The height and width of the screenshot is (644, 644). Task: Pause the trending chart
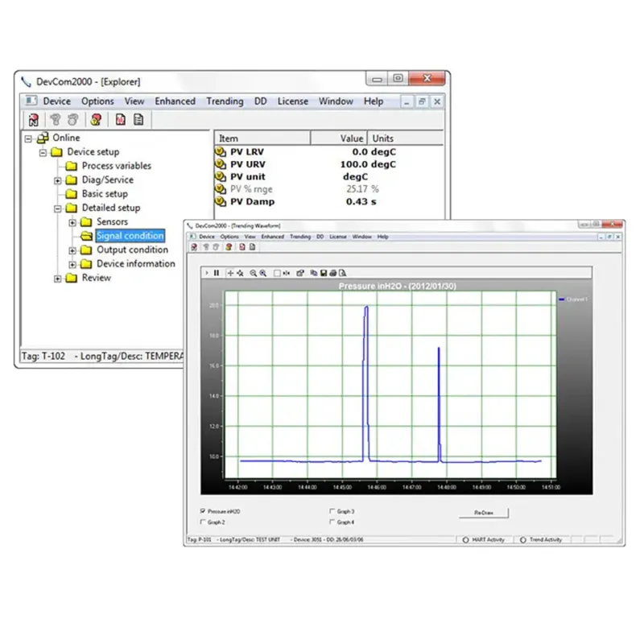[x=217, y=273]
